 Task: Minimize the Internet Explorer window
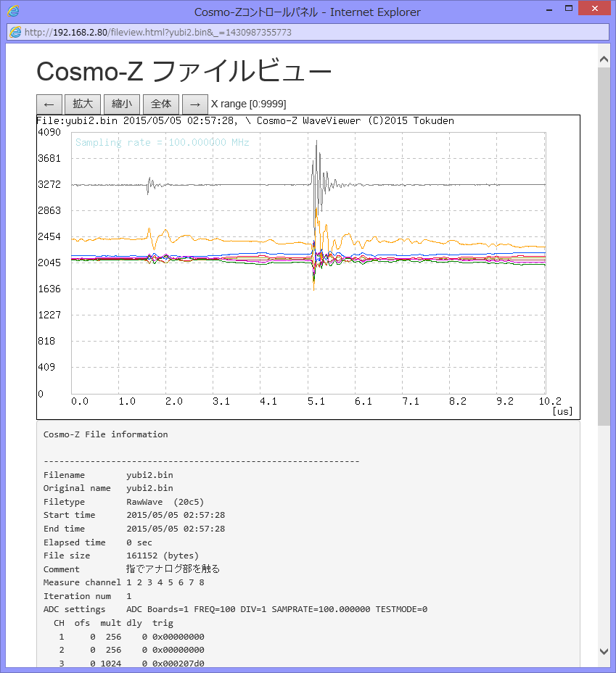pyautogui.click(x=543, y=9)
